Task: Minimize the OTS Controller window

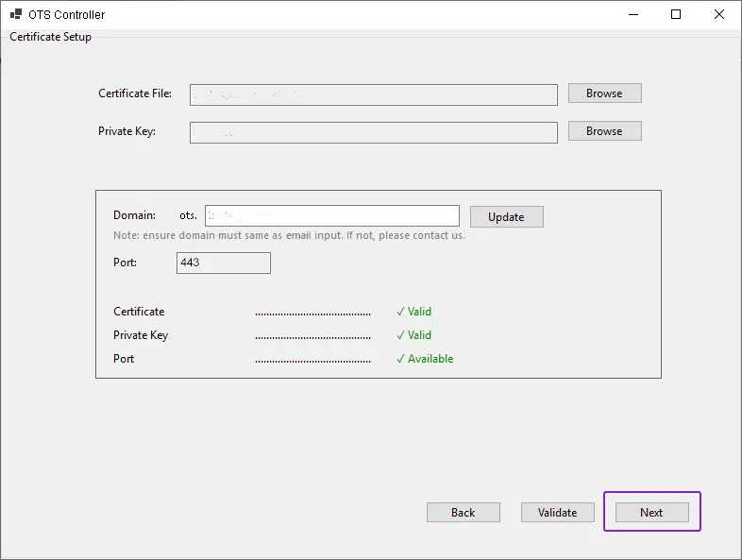Action: point(632,15)
